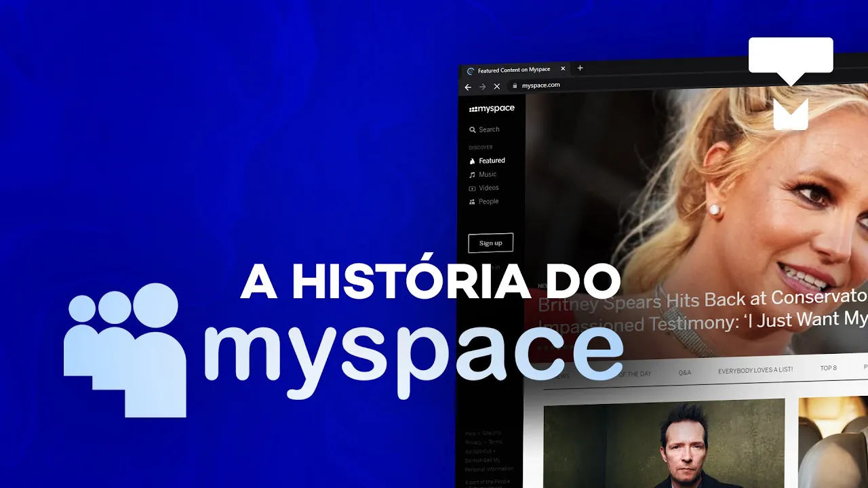
Task: Click the Music note icon
Action: [x=472, y=175]
